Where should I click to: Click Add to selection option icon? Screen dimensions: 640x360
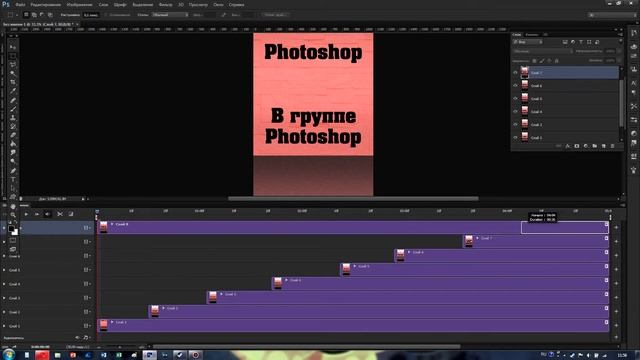coord(34,15)
